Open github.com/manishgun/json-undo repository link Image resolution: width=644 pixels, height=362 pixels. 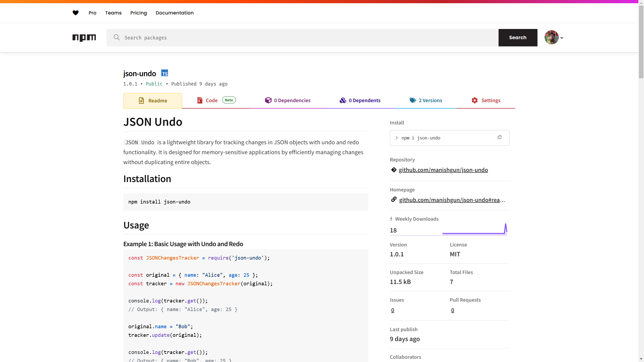443,170
